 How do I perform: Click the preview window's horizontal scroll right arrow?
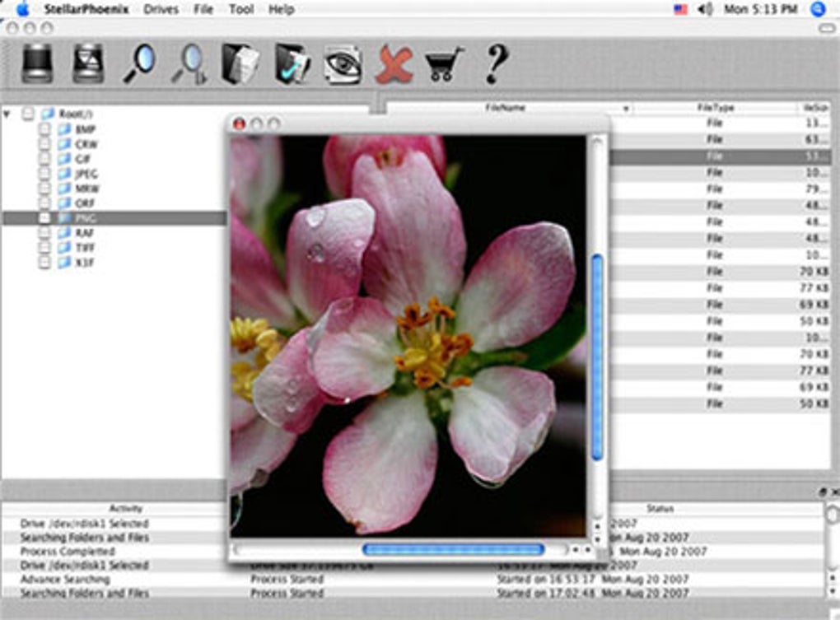(588, 550)
